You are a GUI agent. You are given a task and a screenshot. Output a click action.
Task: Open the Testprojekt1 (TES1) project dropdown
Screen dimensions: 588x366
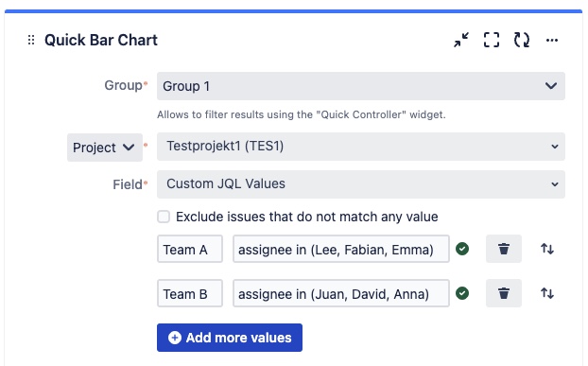click(361, 147)
